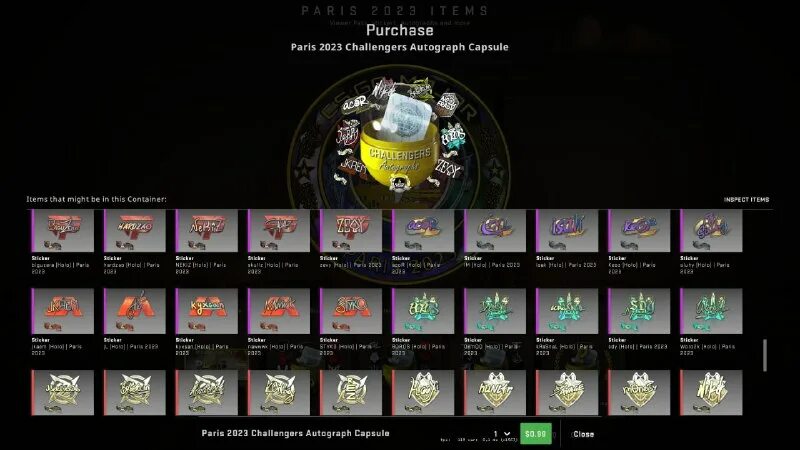Viewport: 800px width, 450px height.
Task: Pick the Keoz Holo sticker icon
Action: [639, 231]
